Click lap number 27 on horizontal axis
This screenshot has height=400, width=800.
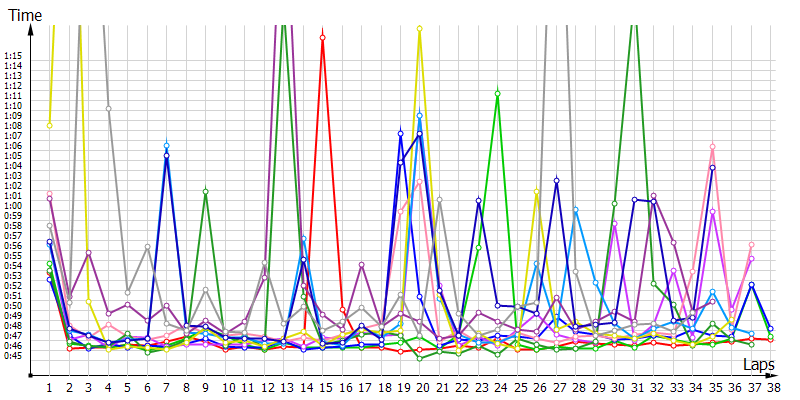click(556, 386)
